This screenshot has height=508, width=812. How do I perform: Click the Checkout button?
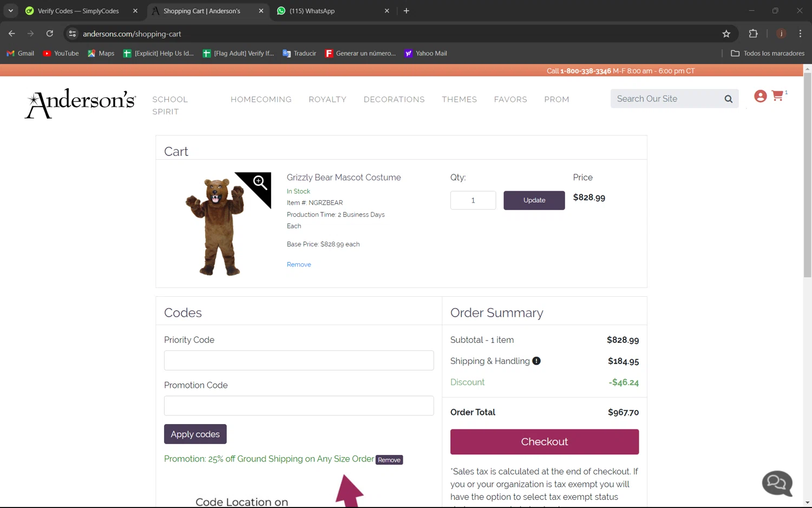pos(544,442)
